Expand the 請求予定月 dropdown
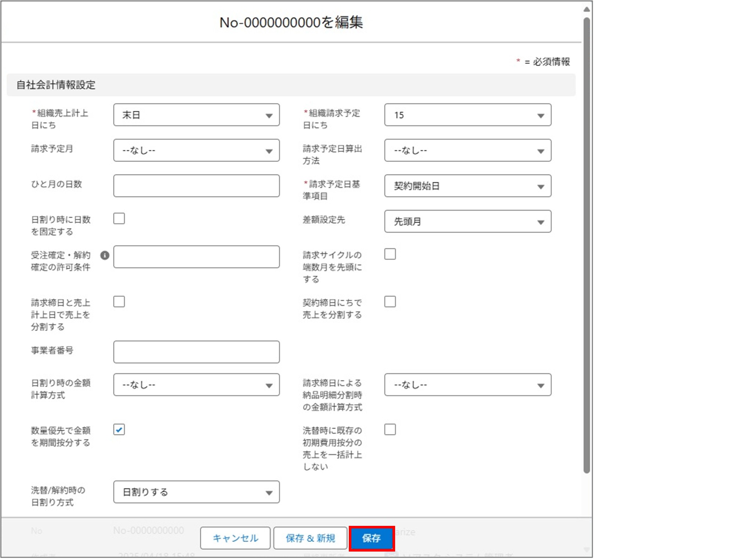This screenshot has height=560, width=745. click(x=197, y=150)
